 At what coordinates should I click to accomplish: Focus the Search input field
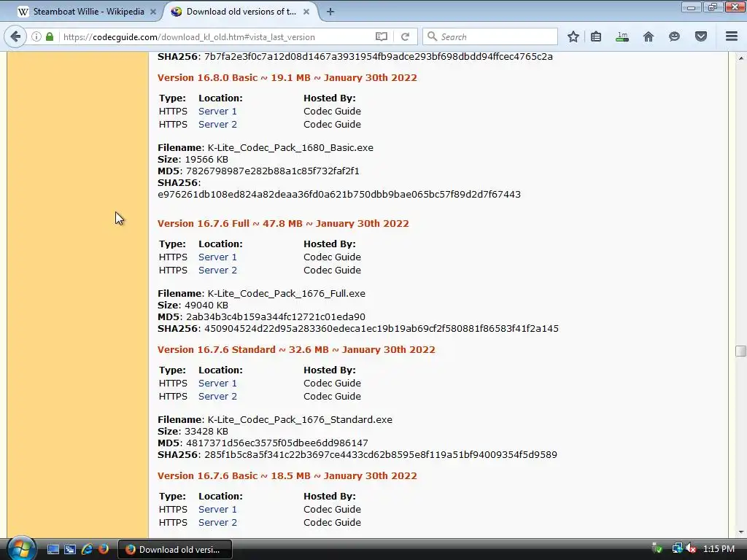489,36
